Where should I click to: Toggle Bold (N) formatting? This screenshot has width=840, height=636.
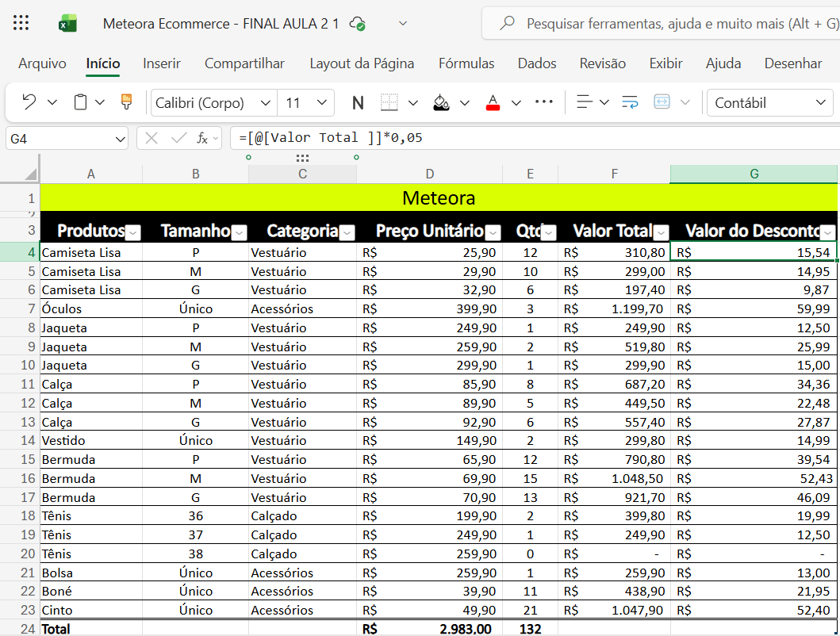coord(358,103)
